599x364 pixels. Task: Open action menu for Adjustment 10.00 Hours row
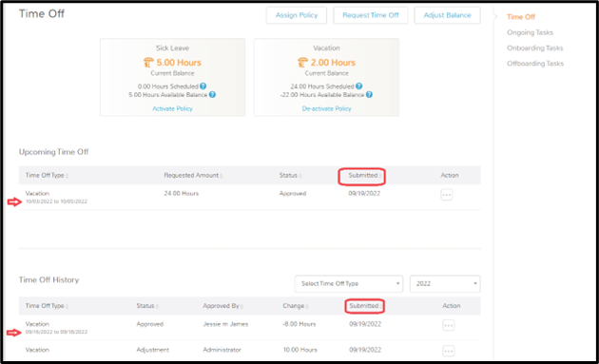pos(448,351)
